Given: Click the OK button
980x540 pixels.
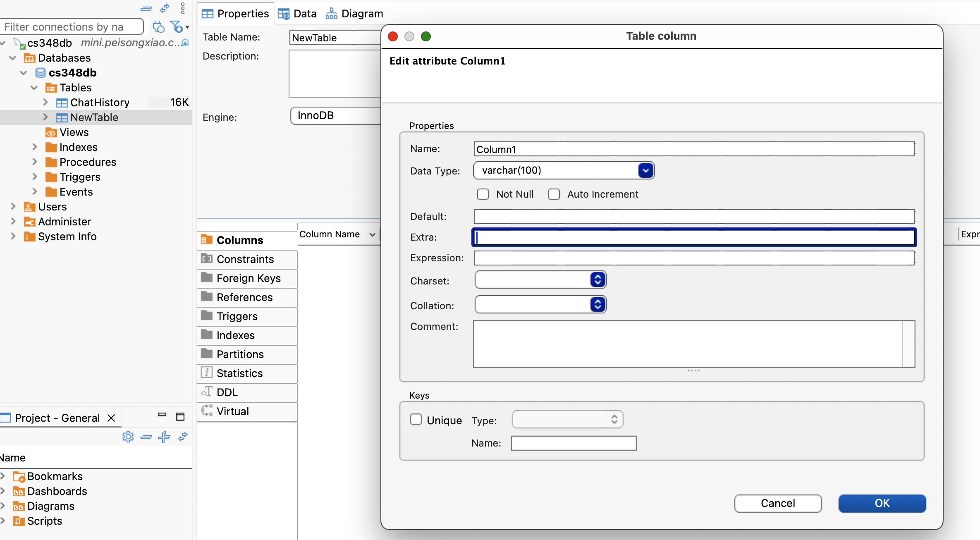Looking at the screenshot, I should [x=882, y=503].
